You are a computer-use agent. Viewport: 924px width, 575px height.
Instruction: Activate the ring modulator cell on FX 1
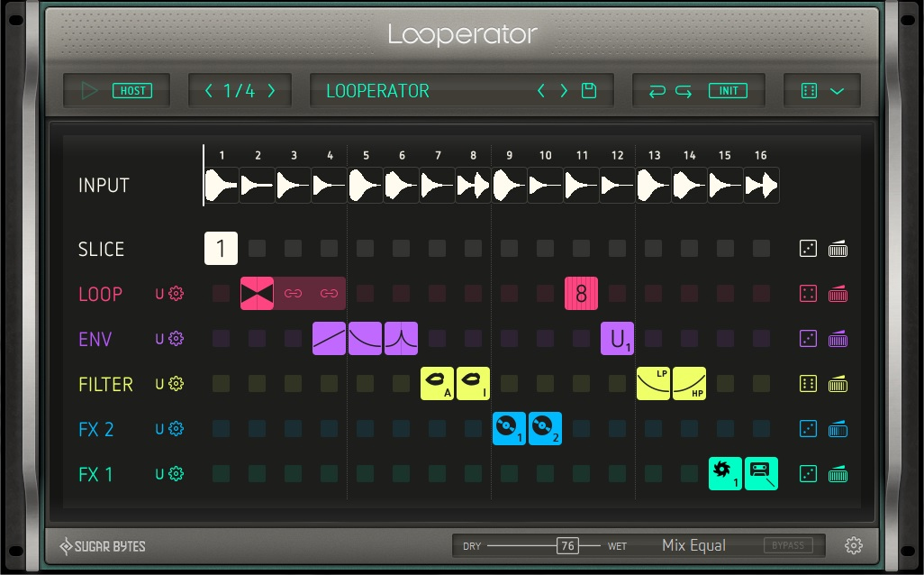click(726, 473)
